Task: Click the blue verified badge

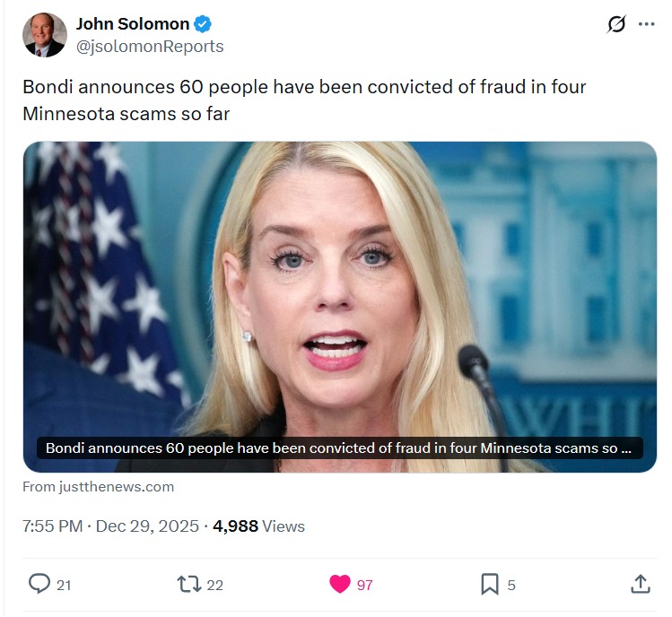Action: click(203, 24)
